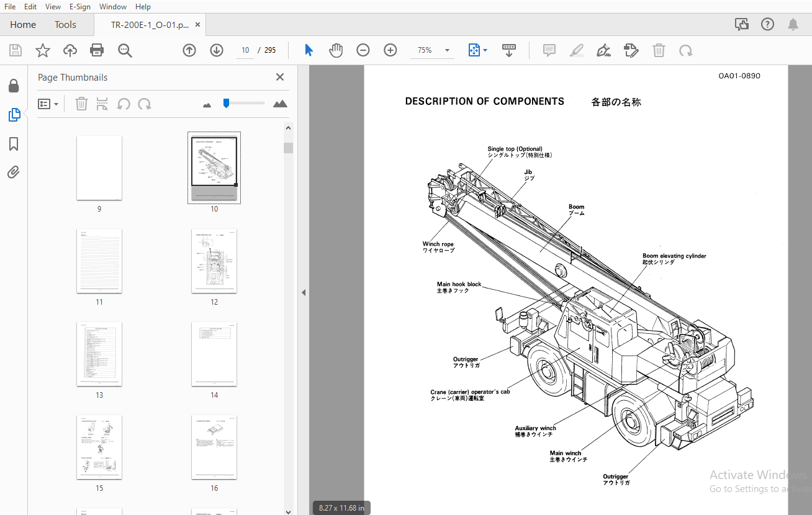Zoom out with the minus circle
This screenshot has height=515, width=812.
pyautogui.click(x=363, y=50)
